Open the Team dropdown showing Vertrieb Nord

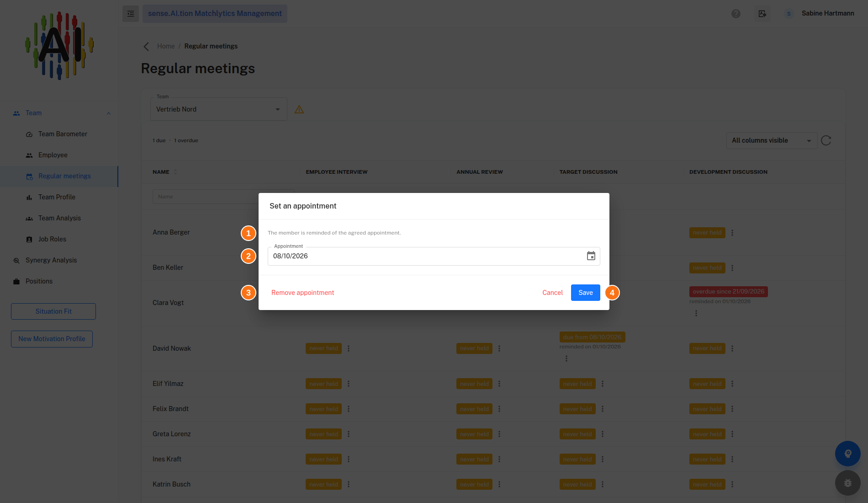click(x=219, y=109)
